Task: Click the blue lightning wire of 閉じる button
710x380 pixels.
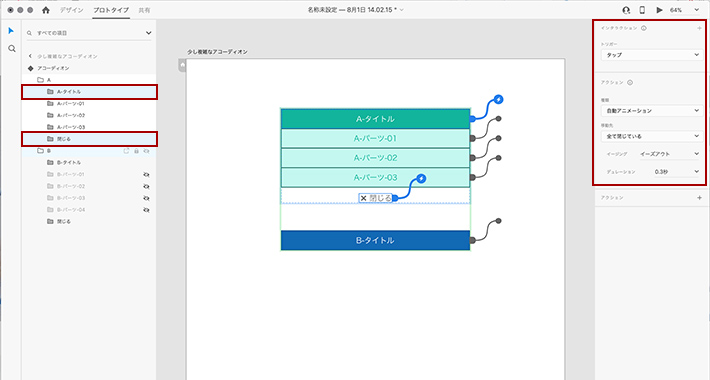Action: tap(421, 178)
